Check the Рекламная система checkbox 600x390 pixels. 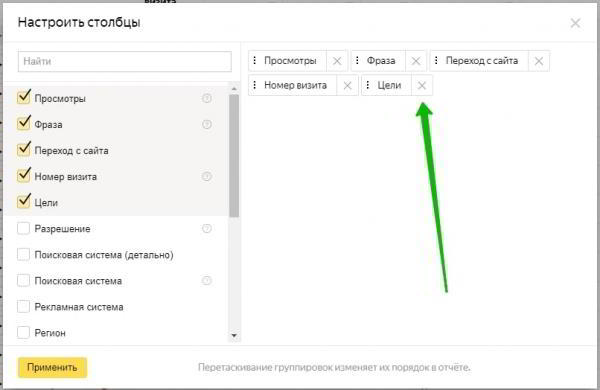23,307
